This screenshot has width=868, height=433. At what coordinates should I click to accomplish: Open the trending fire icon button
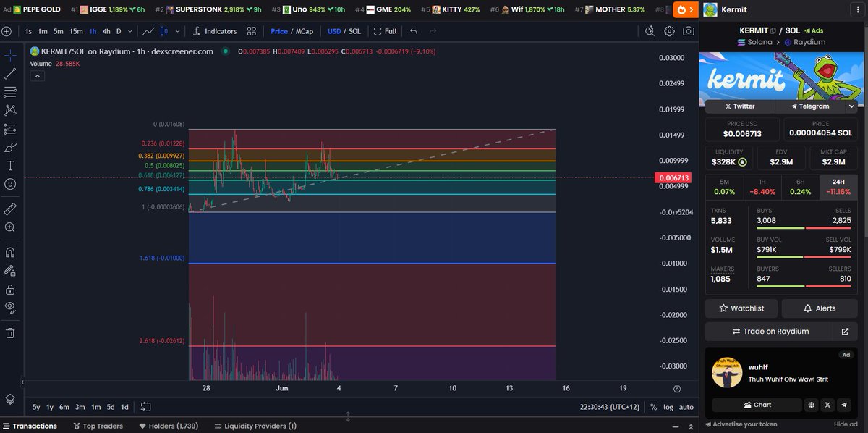(x=684, y=9)
